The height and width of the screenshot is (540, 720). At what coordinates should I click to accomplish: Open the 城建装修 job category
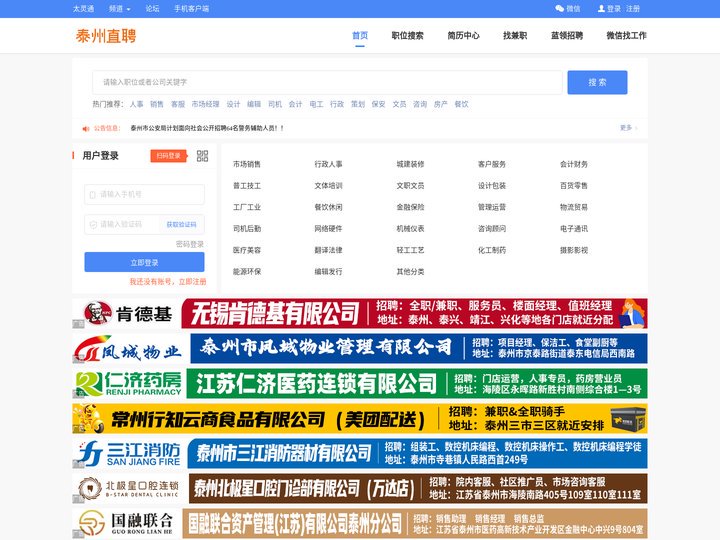coord(410,164)
